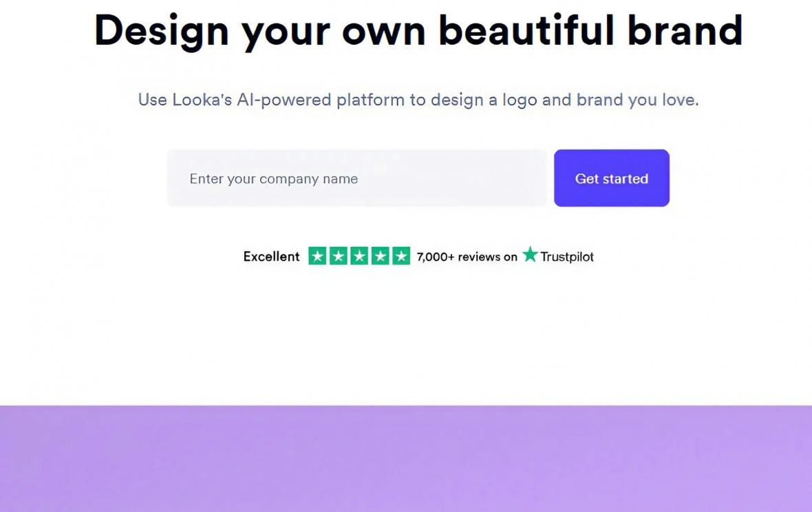Click the word 'beautiful' in the headline
The image size is (812, 512).
(526, 30)
